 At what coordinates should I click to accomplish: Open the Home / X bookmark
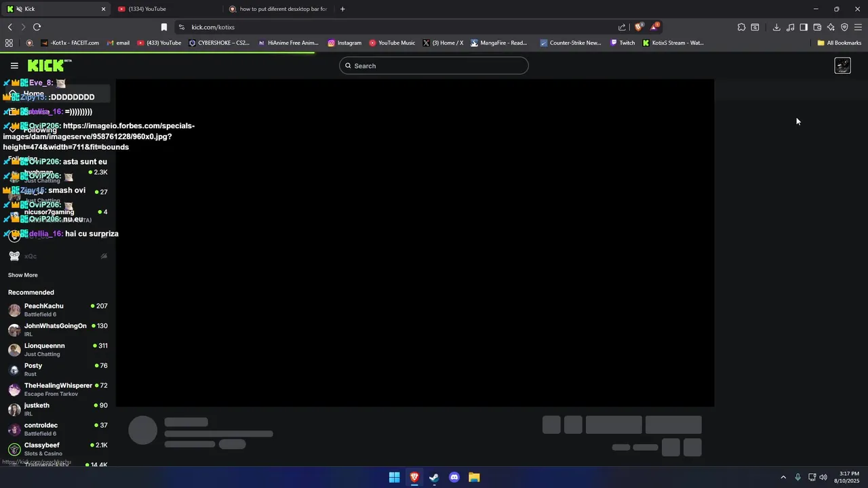[x=443, y=43]
